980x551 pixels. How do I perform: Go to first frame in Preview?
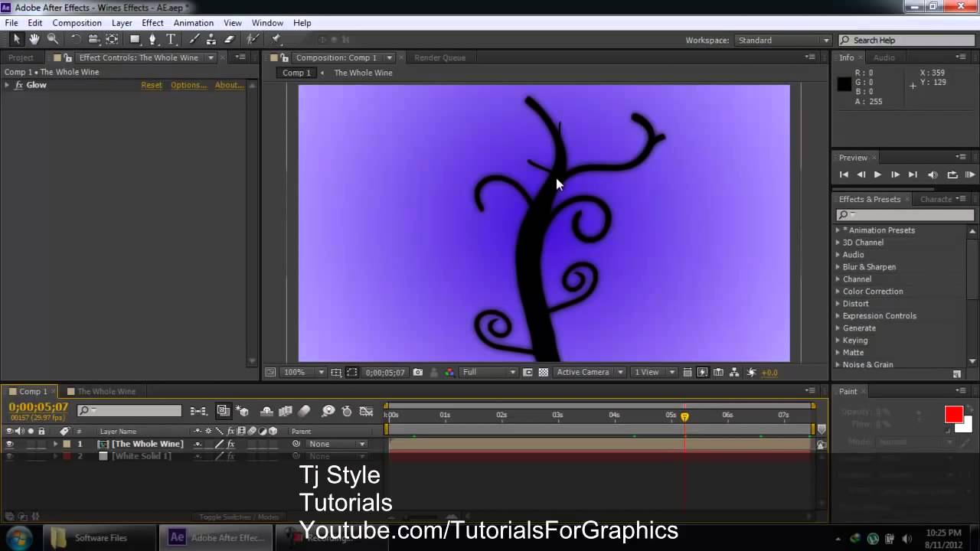(x=844, y=174)
